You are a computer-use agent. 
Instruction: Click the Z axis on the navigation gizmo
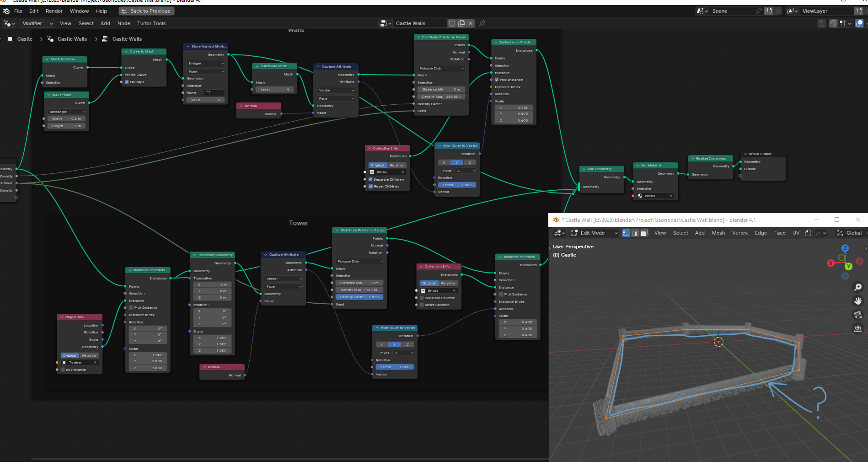845,248
